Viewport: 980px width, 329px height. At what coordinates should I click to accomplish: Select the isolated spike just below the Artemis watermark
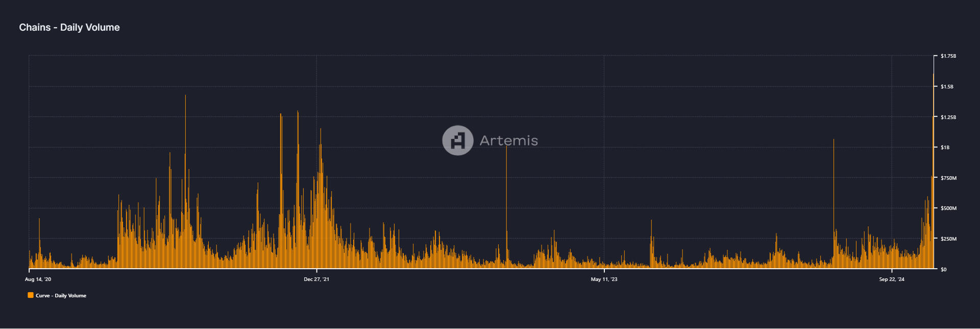pyautogui.click(x=506, y=204)
